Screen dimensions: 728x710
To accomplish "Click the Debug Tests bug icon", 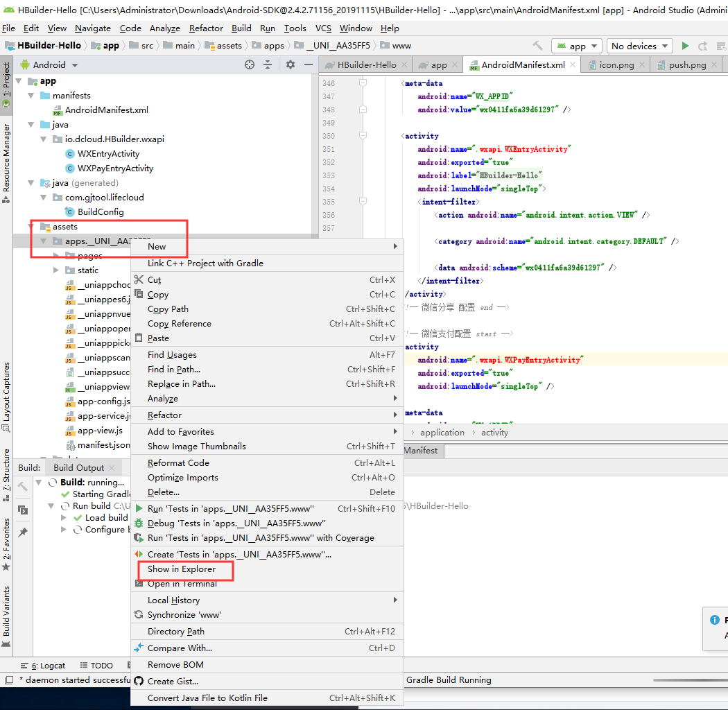I will pos(139,523).
